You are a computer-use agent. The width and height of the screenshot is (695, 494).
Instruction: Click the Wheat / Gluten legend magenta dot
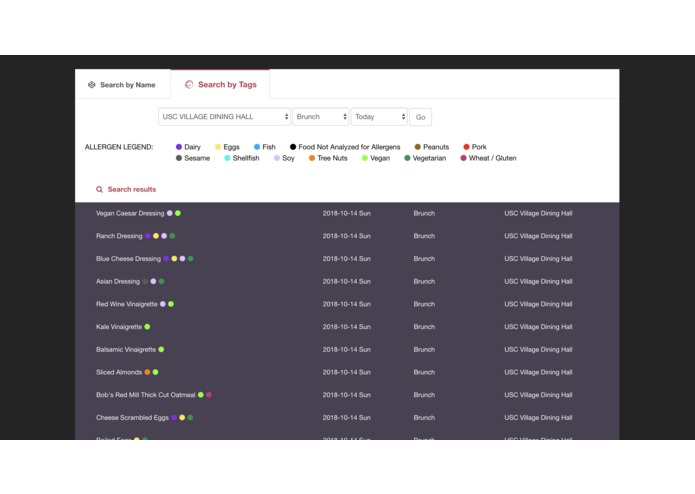click(464, 158)
